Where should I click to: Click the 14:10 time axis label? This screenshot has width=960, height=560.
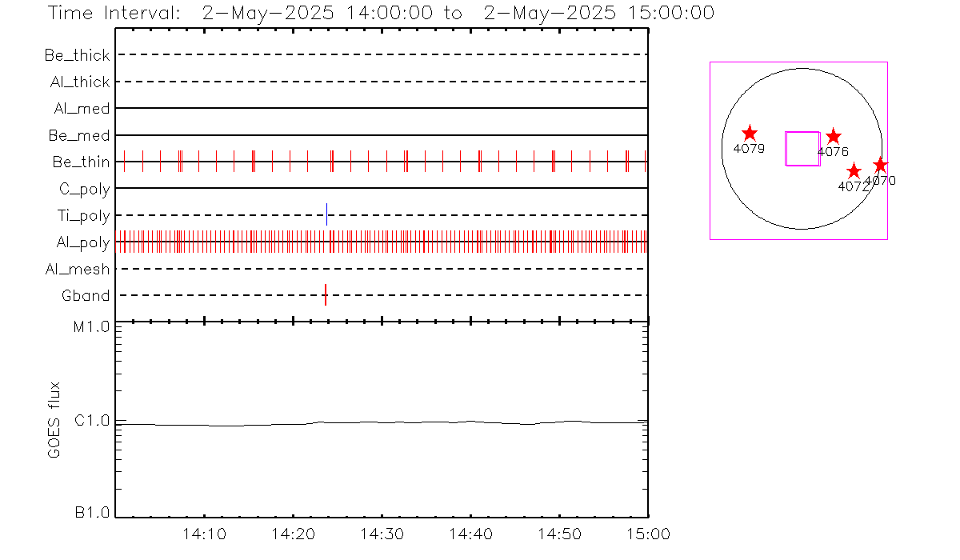coord(205,534)
